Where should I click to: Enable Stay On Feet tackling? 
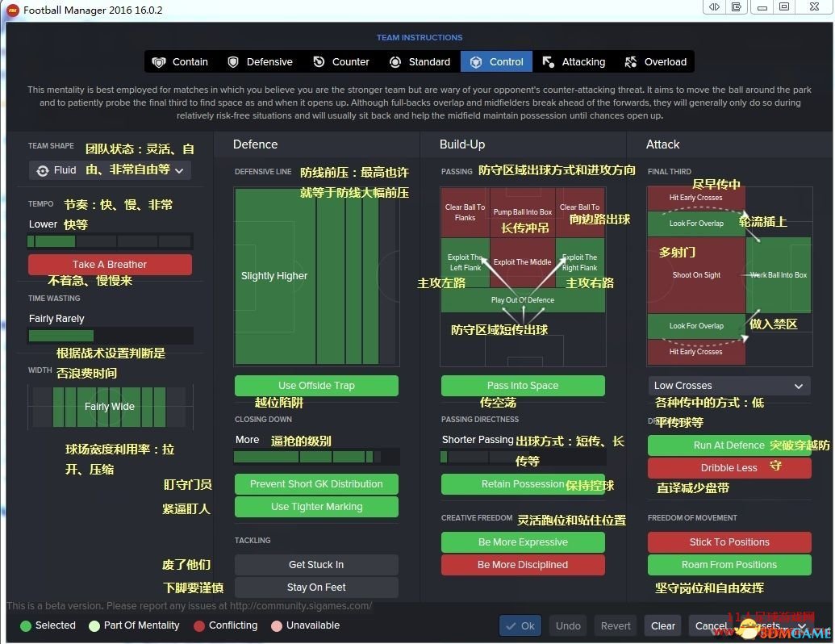[x=316, y=588]
